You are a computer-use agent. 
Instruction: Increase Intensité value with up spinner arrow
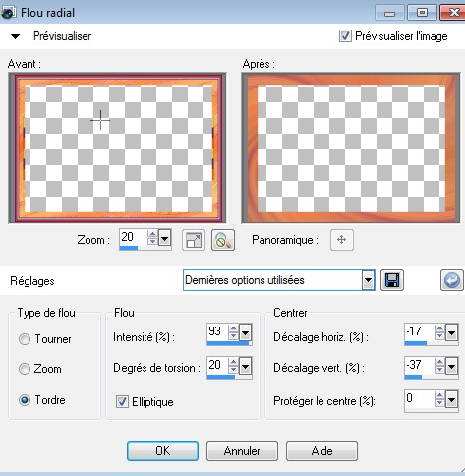(233, 328)
